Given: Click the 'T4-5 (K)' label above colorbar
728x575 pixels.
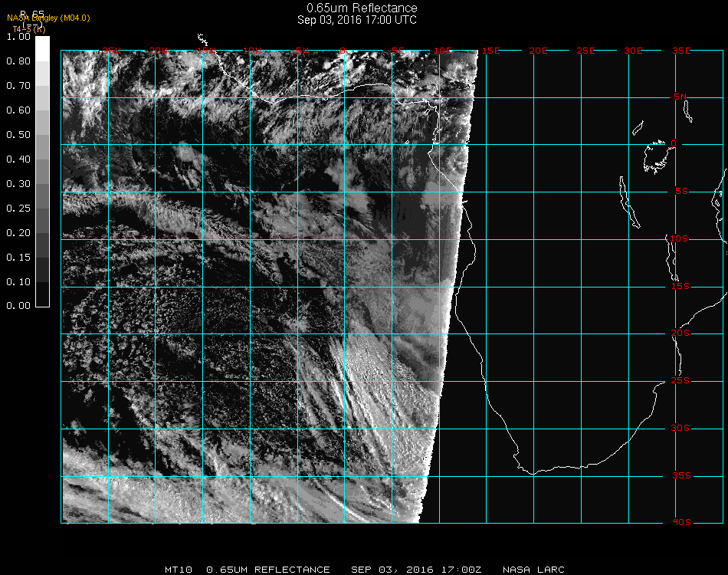Looking at the screenshot, I should [x=29, y=29].
